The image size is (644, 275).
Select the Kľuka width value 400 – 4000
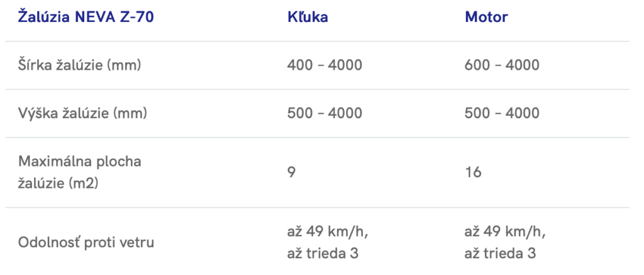point(325,65)
